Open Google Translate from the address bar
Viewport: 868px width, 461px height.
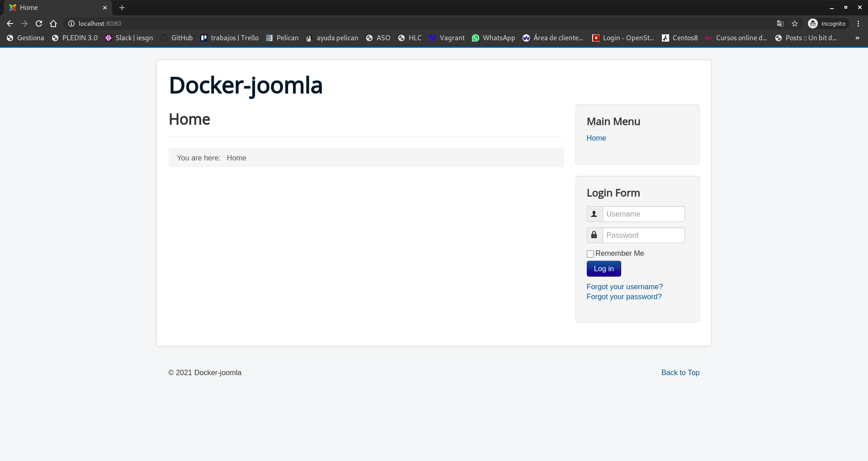780,23
